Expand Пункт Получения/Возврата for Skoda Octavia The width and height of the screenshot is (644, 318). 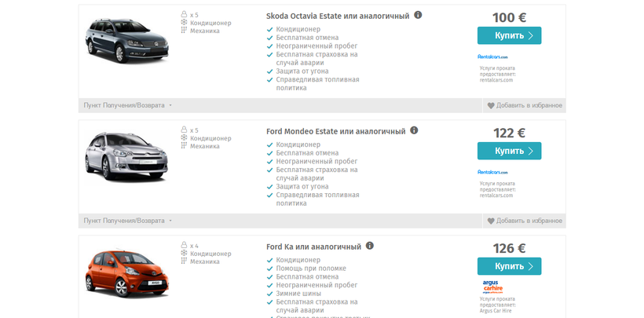tap(127, 105)
